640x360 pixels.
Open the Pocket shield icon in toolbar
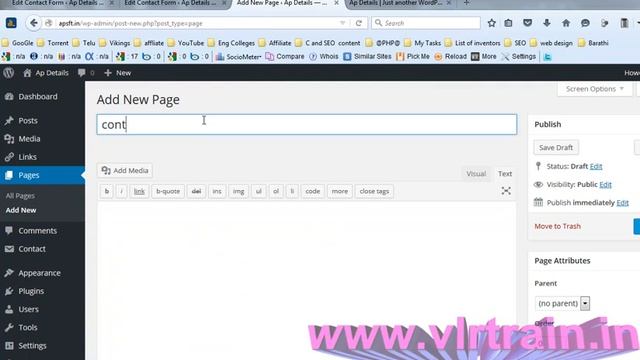click(527, 23)
